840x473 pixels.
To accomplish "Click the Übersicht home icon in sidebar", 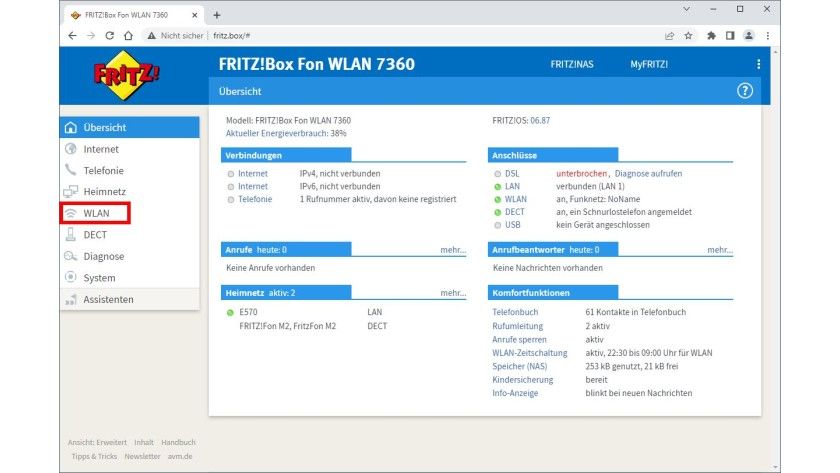I will [x=71, y=127].
